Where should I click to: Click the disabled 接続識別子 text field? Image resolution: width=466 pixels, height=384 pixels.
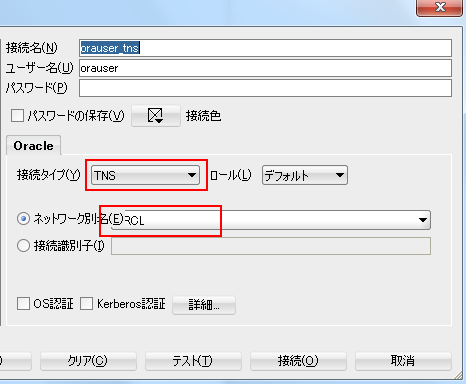pos(271,246)
